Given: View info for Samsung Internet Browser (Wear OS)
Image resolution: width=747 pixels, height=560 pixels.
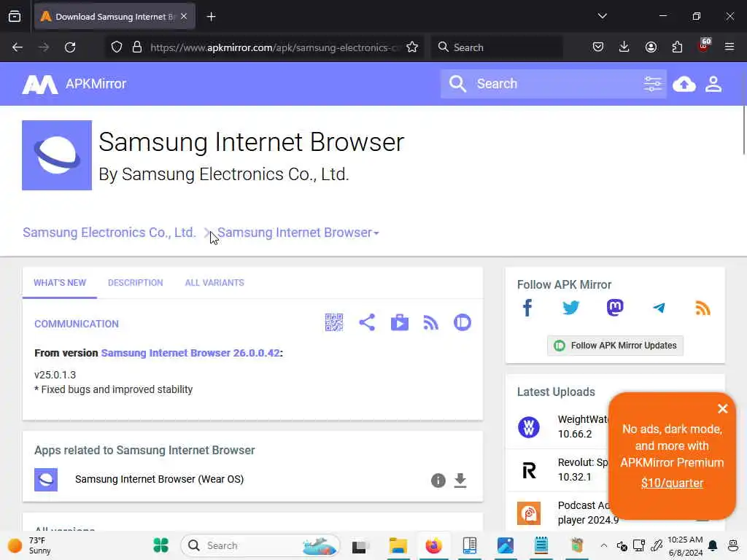Looking at the screenshot, I should tap(438, 480).
